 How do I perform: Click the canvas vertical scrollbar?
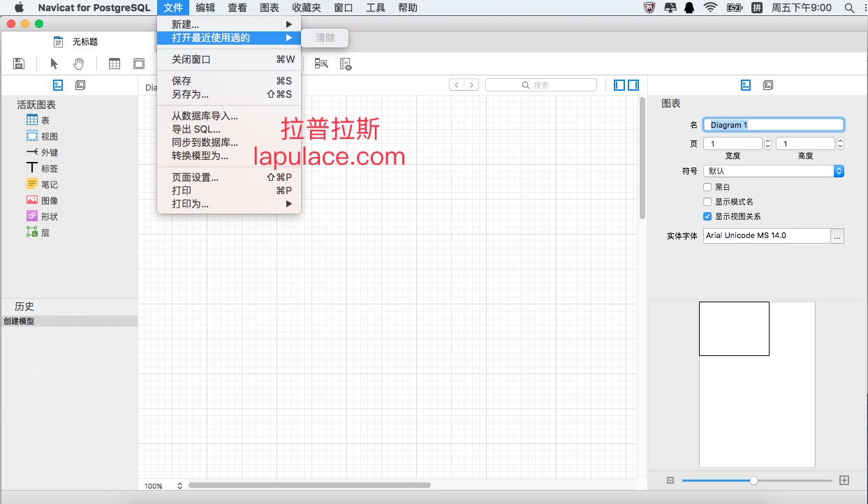(642, 158)
